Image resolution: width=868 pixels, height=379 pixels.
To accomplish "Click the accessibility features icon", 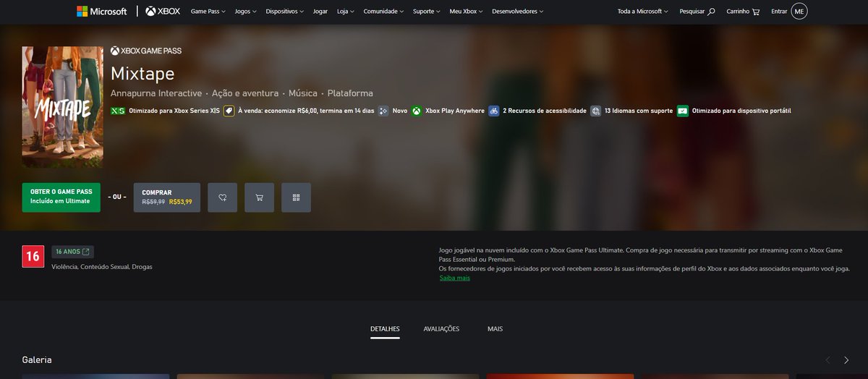I will [x=494, y=111].
